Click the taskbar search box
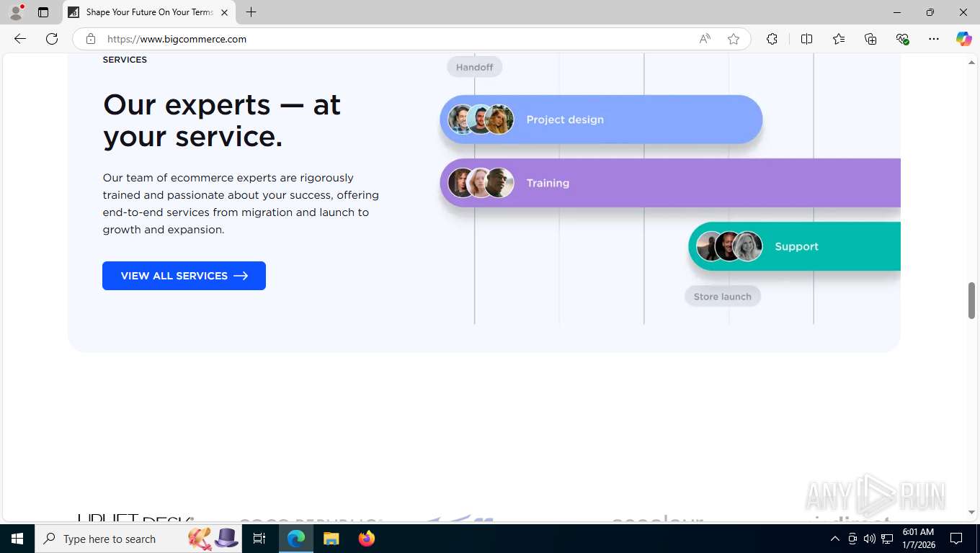 [x=137, y=539]
